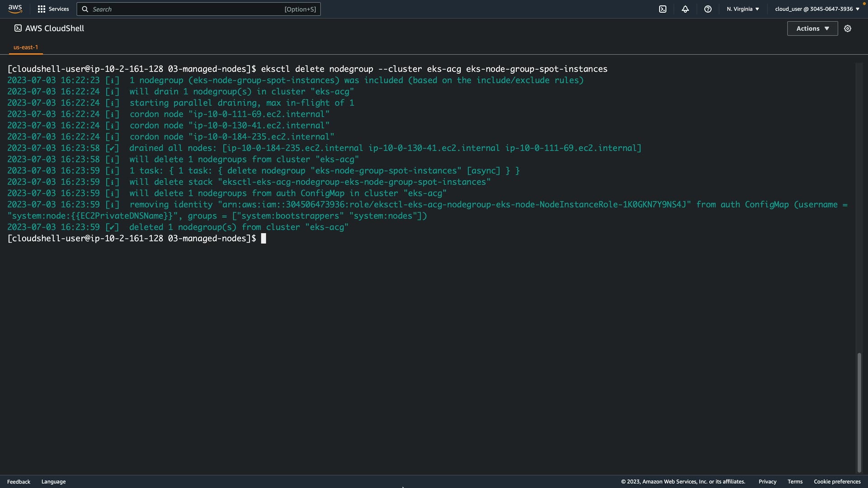Open the Services grid menu icon
The height and width of the screenshot is (488, 868).
[x=42, y=9]
